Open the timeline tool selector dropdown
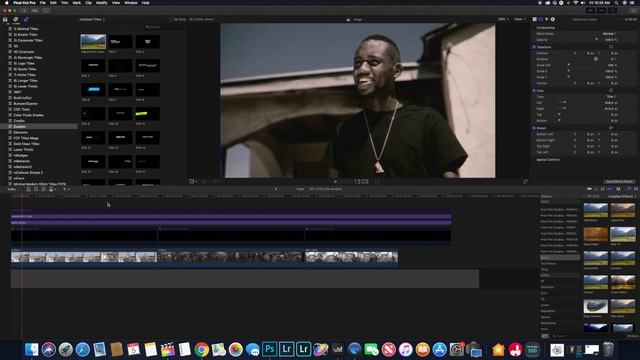Screen dimensions: 640x360 (x=66, y=189)
